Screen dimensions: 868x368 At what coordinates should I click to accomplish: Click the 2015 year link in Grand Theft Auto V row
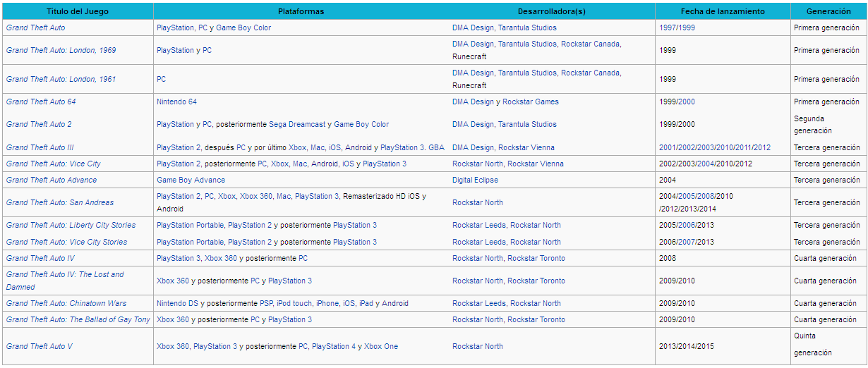pyautogui.click(x=706, y=346)
